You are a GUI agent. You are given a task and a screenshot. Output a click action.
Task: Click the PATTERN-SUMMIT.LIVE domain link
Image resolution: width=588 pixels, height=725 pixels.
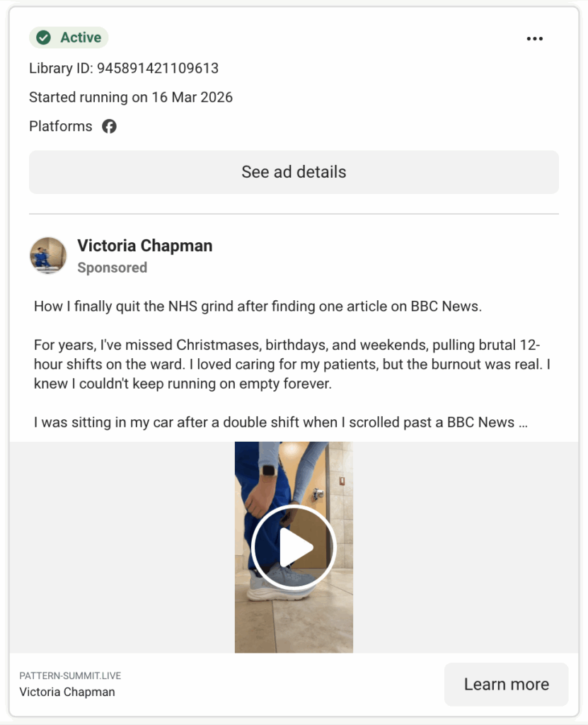70,676
